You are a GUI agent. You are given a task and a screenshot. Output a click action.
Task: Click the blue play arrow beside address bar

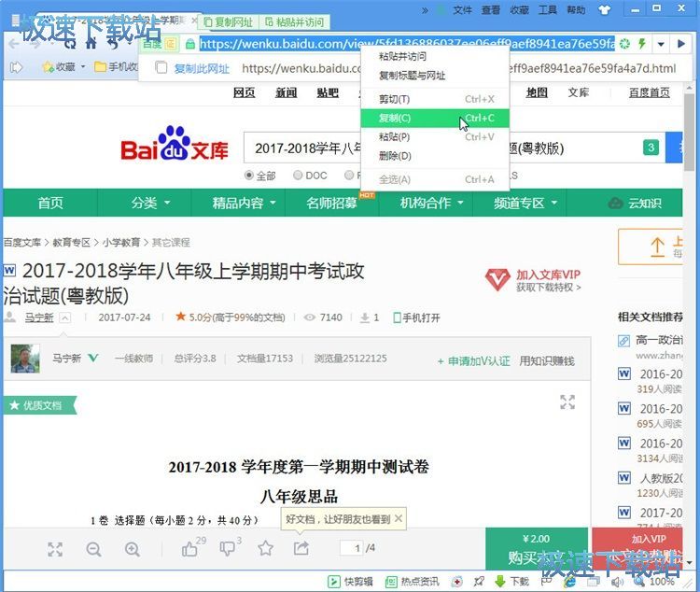click(680, 44)
